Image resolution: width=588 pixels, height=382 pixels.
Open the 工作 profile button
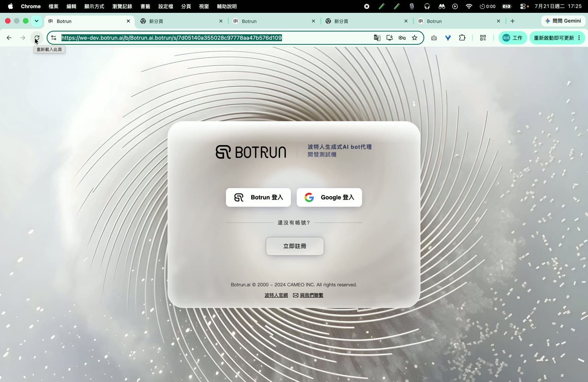513,38
